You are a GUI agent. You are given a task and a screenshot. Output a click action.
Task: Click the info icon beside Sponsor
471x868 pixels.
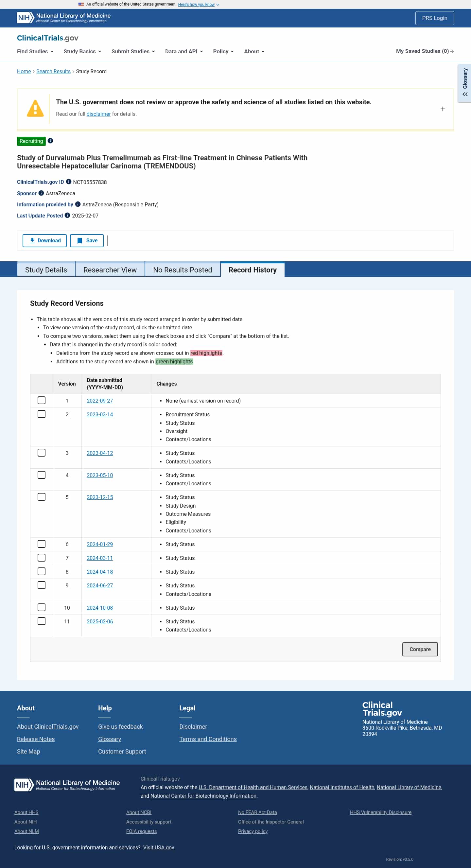tap(41, 193)
